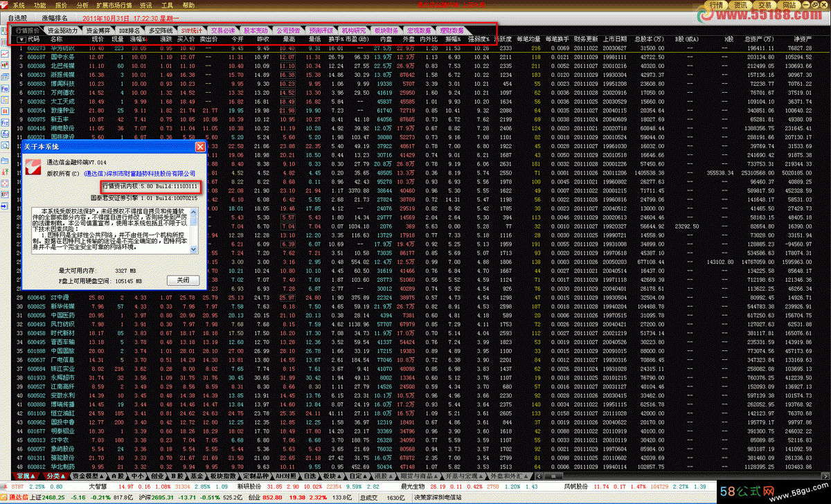This screenshot has height=504, width=831.
Task: Select the 板块指数 bottom tab
Action: (222, 476)
